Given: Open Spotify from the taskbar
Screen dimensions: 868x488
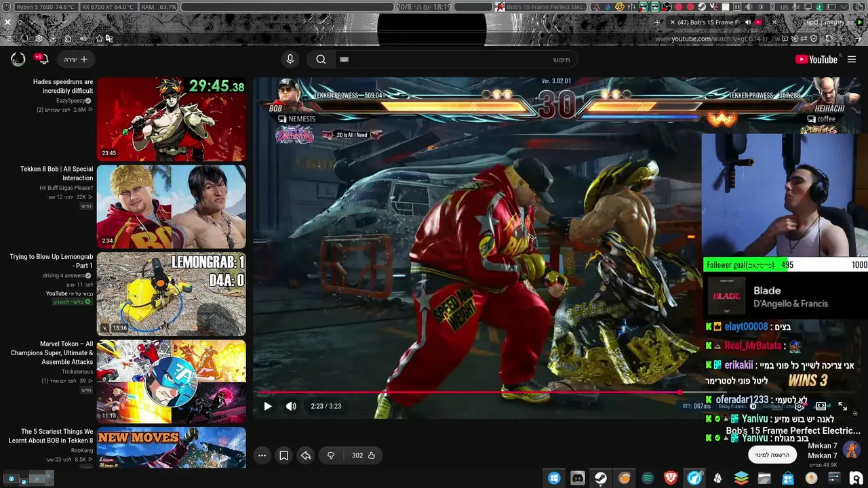Looking at the screenshot, I should (648, 478).
